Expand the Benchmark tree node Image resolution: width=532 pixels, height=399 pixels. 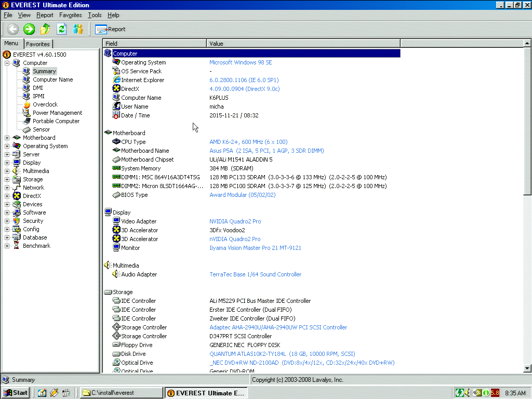[x=7, y=246]
